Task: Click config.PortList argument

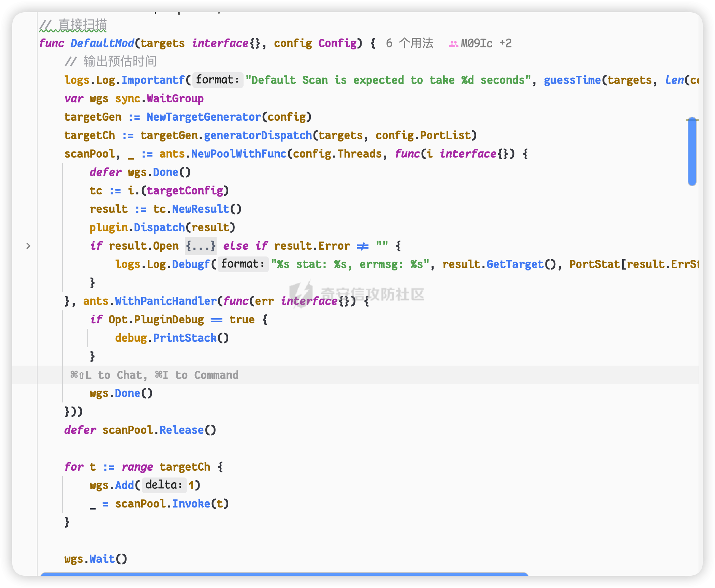Action: (423, 135)
